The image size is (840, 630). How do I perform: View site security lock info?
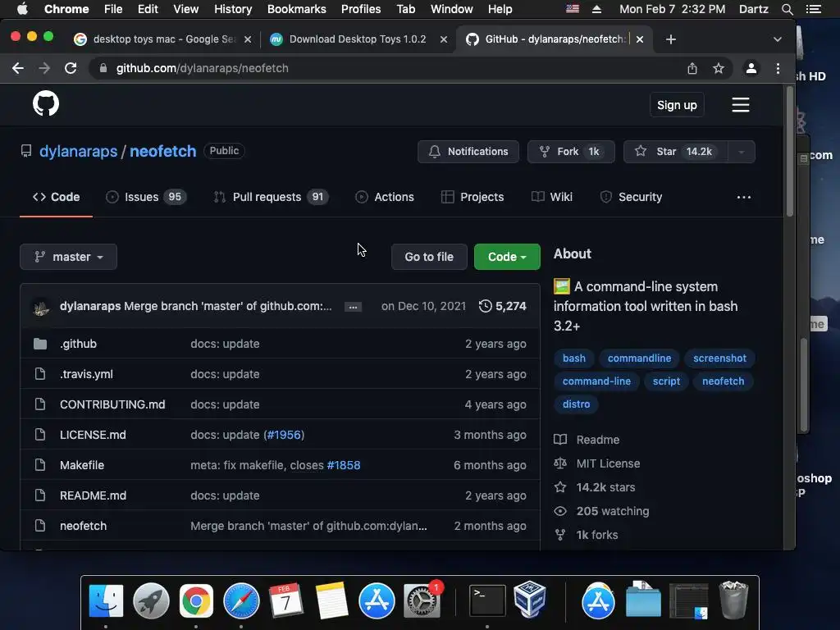[103, 68]
